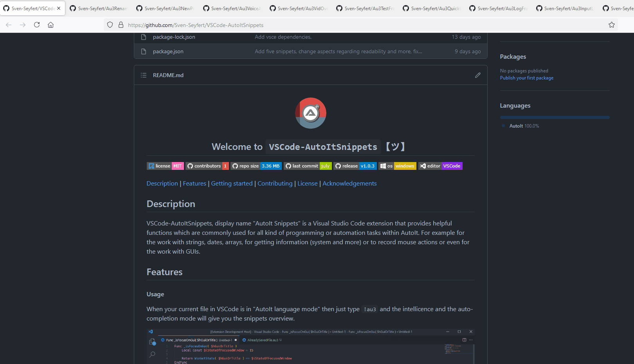Click the Features section heading
634x364 pixels.
[x=164, y=272]
